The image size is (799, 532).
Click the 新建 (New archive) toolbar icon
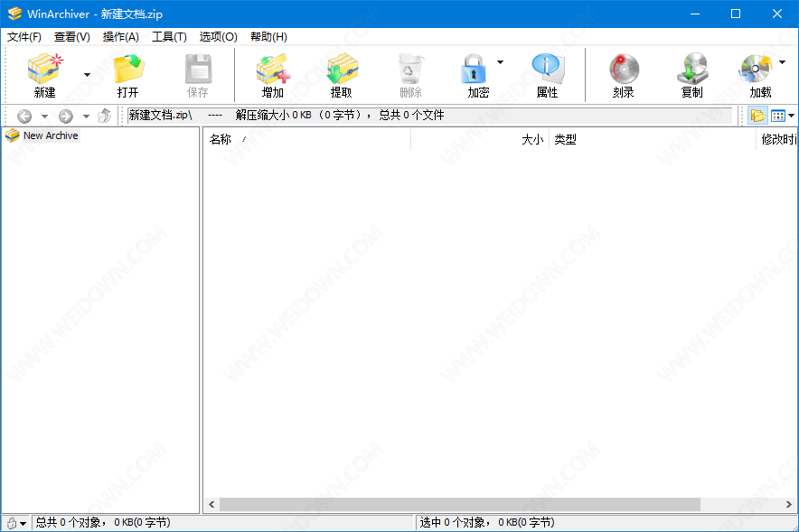(x=45, y=69)
